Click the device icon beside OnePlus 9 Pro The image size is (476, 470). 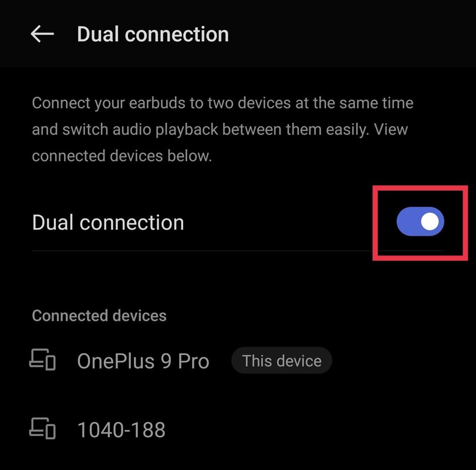[42, 360]
